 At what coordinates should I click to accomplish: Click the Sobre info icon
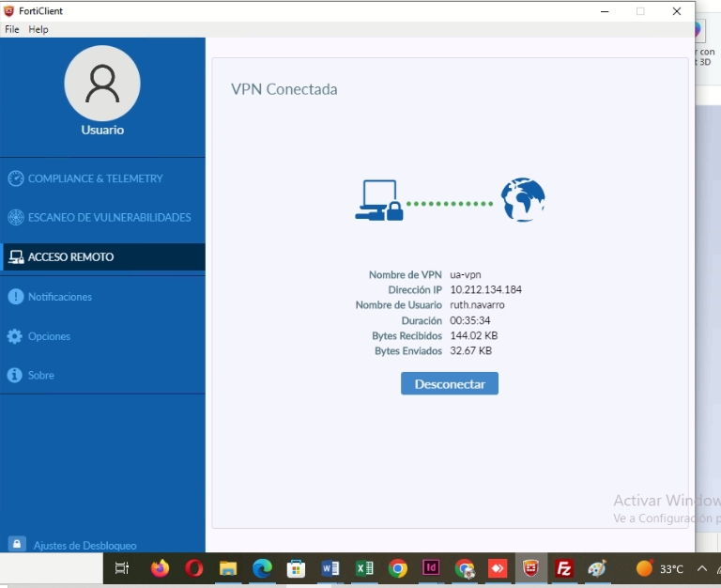point(15,375)
